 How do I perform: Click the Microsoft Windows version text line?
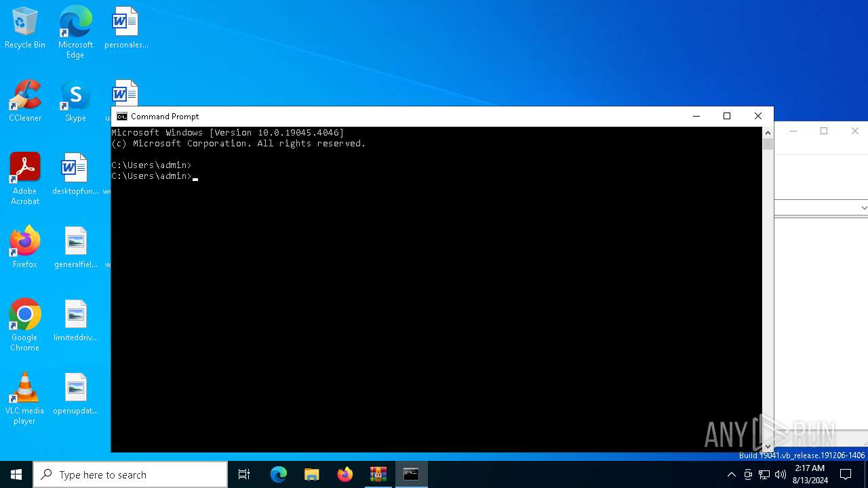pyautogui.click(x=228, y=133)
